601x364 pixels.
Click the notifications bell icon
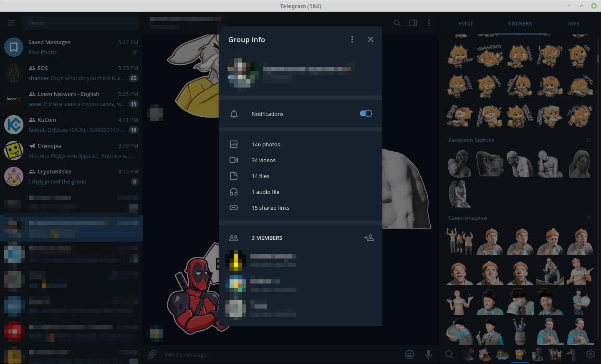234,114
